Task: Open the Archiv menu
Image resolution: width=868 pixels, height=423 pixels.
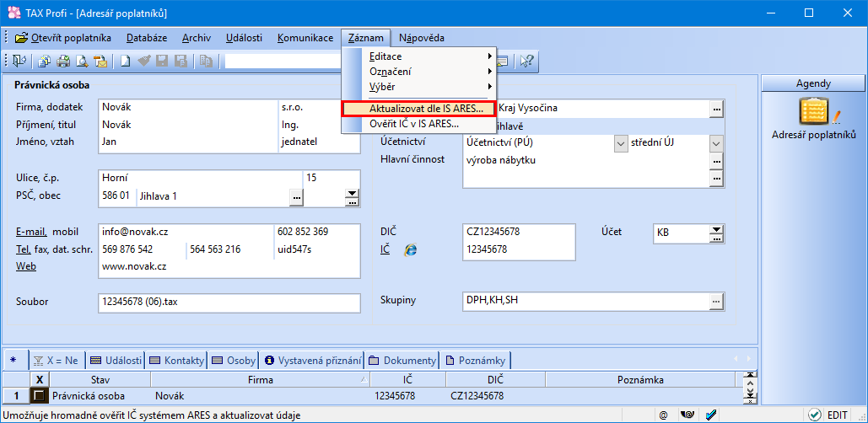Action: click(x=197, y=38)
